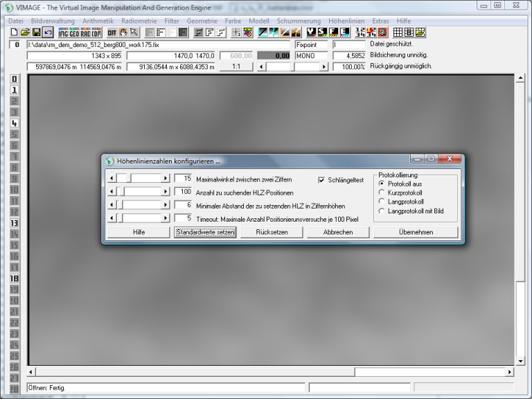Activate the hand pan tool icon
The image size is (532, 399).
click(x=123, y=33)
